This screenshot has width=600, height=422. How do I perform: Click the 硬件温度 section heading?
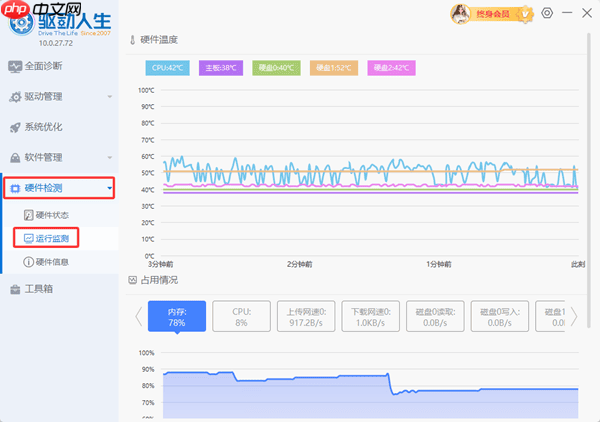pyautogui.click(x=159, y=40)
